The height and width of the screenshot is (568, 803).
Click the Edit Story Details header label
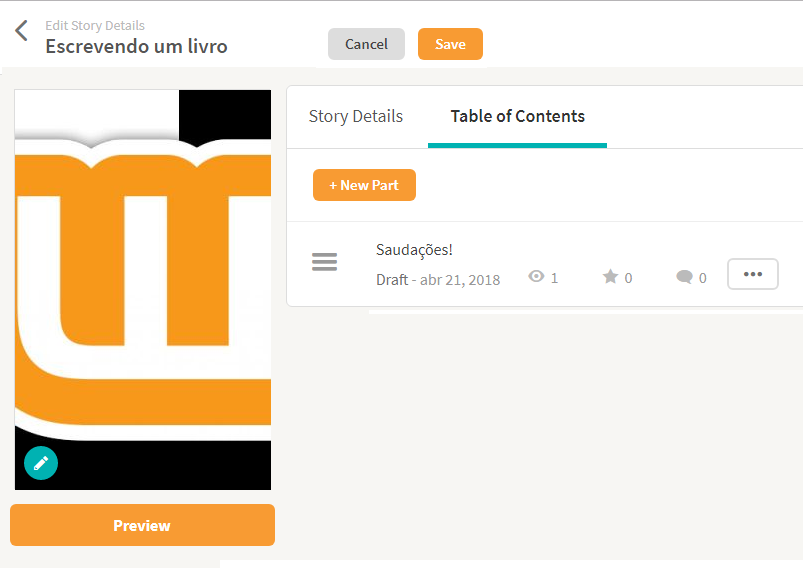point(95,25)
